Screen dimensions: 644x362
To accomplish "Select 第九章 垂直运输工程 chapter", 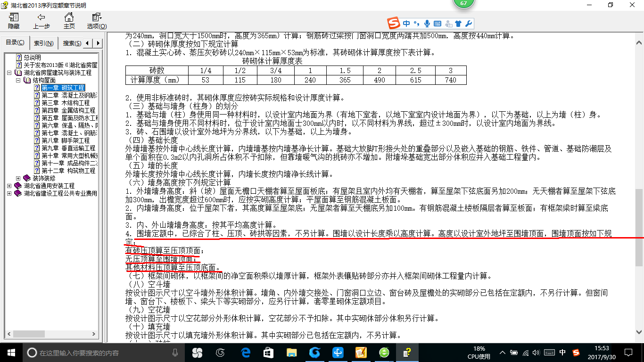I will [68, 148].
